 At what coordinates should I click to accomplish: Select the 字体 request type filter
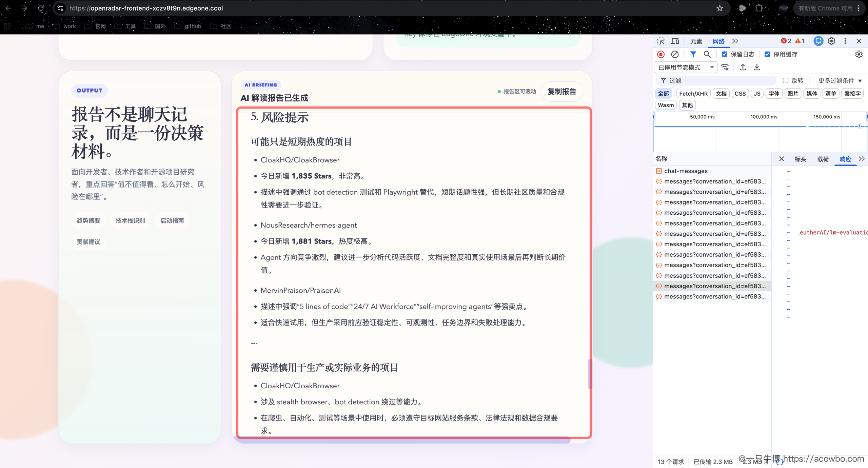click(774, 94)
